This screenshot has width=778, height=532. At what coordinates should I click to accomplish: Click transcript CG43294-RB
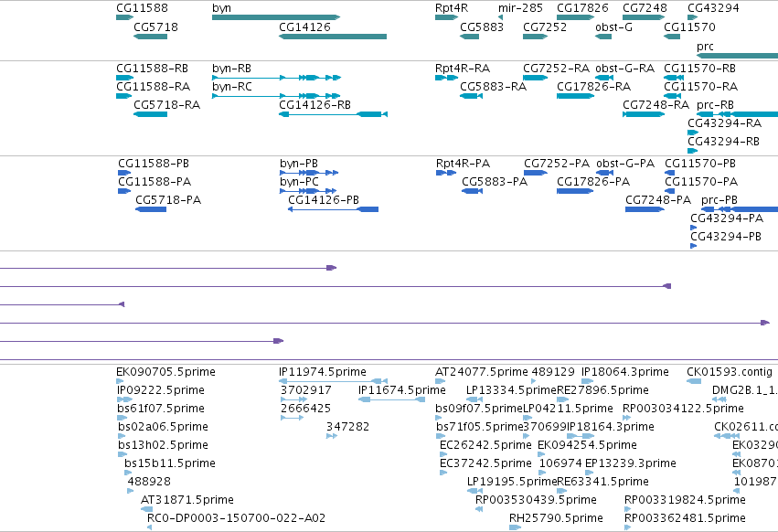[693, 151]
